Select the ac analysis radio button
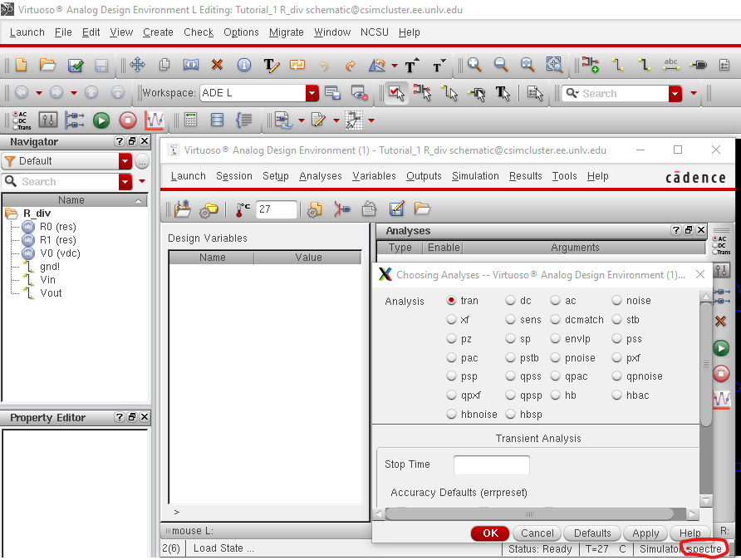The width and height of the screenshot is (741, 560). pos(555,301)
